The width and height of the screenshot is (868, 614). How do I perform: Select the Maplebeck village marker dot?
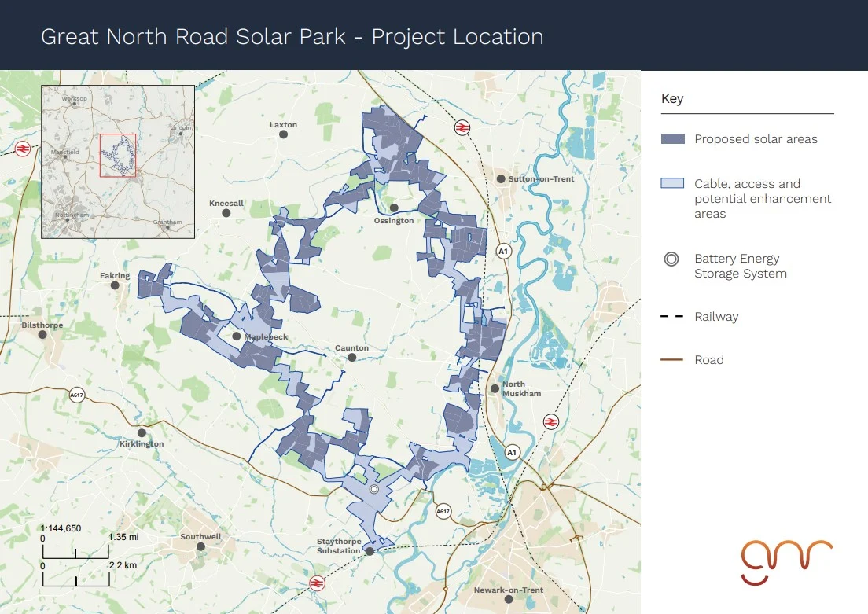[237, 336]
